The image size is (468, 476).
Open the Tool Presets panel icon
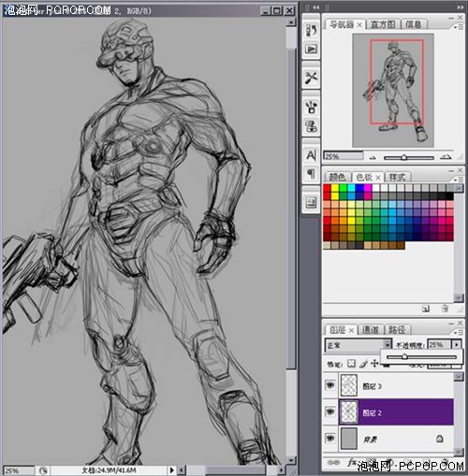pyautogui.click(x=311, y=78)
